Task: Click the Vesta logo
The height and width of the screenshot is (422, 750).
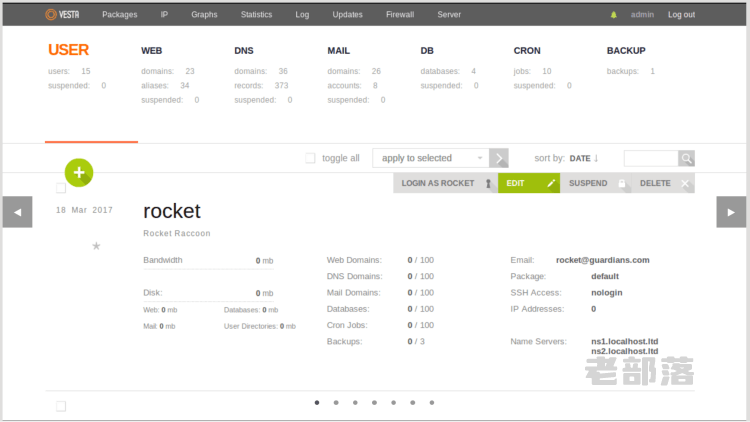Action: point(62,14)
